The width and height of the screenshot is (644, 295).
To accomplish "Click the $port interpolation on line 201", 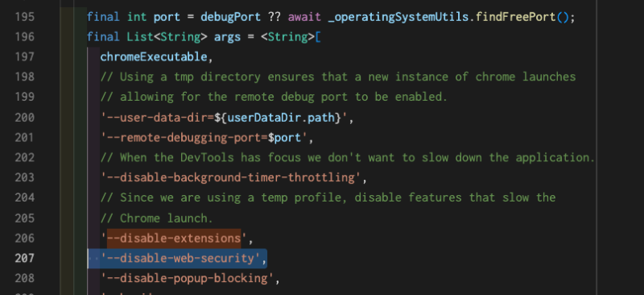I will coord(284,138).
